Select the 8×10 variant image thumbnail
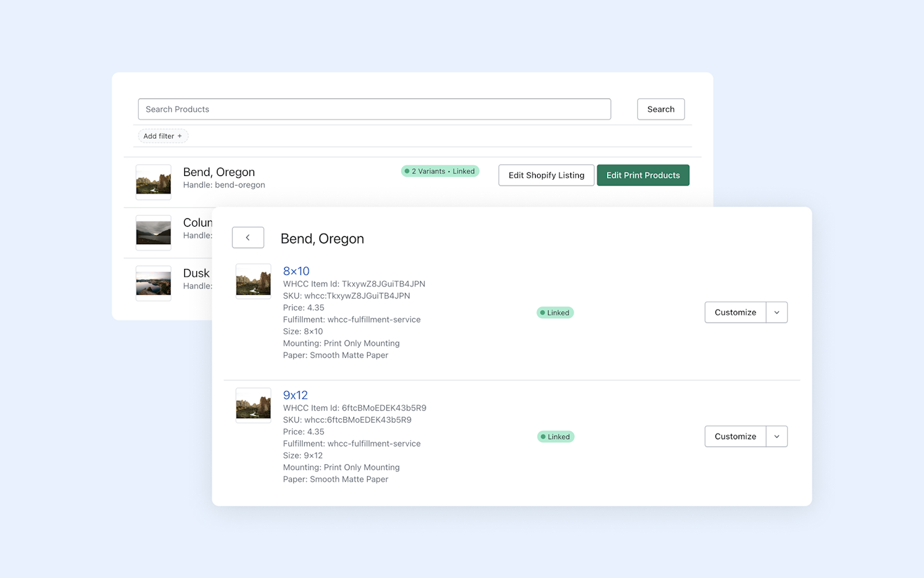 [253, 281]
